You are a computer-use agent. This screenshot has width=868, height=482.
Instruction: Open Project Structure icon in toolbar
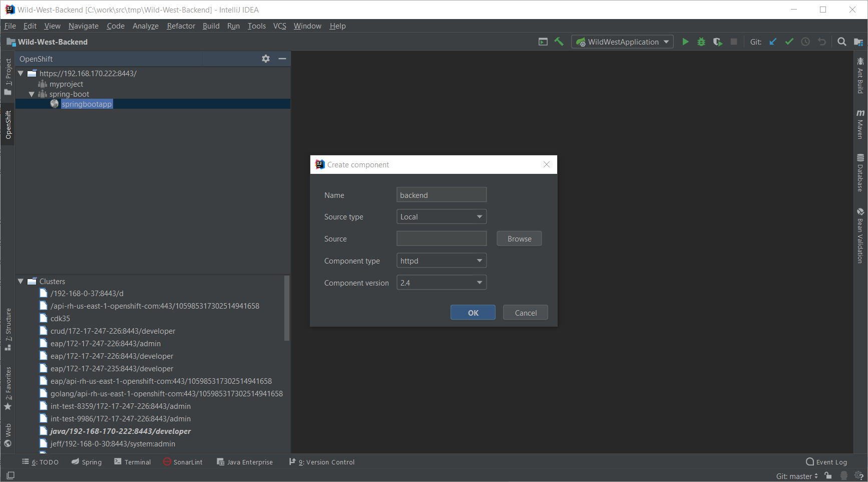[858, 42]
